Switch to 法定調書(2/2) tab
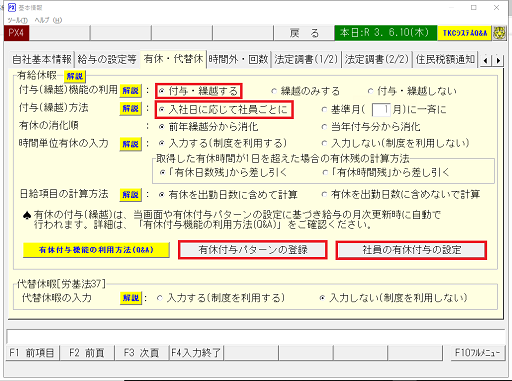This screenshot has width=512, height=381. point(377,59)
